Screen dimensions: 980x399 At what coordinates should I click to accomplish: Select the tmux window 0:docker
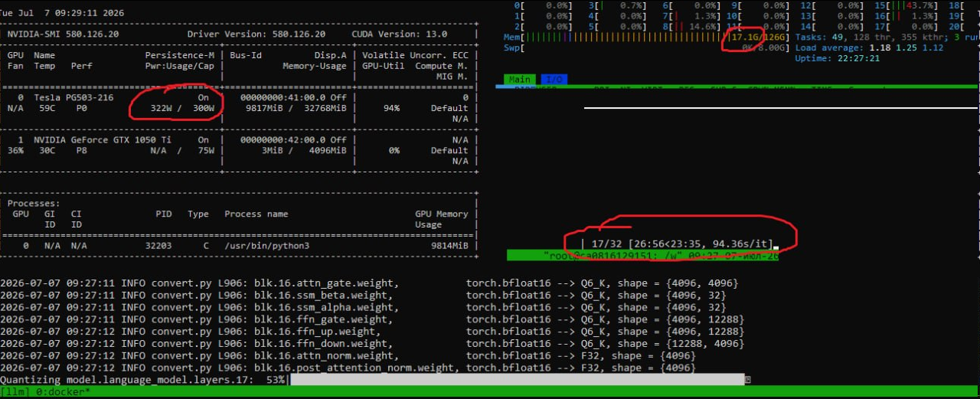point(63,392)
